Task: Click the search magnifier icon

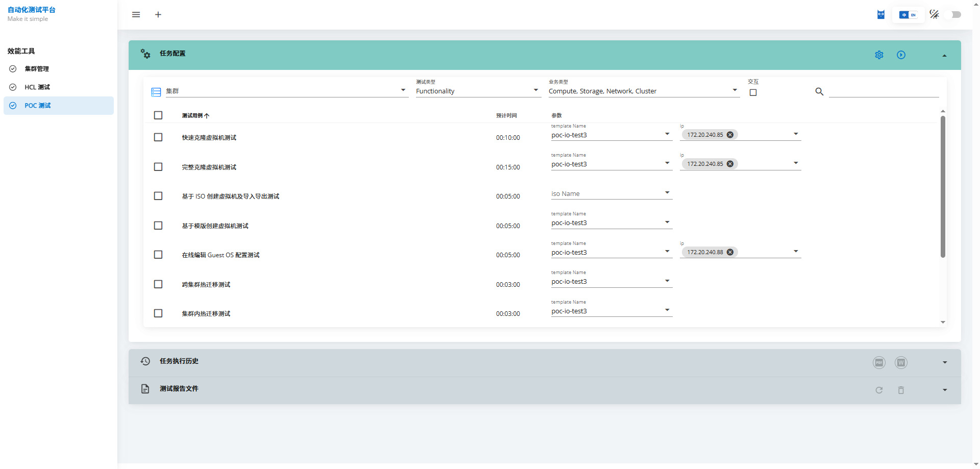Action: pyautogui.click(x=819, y=92)
